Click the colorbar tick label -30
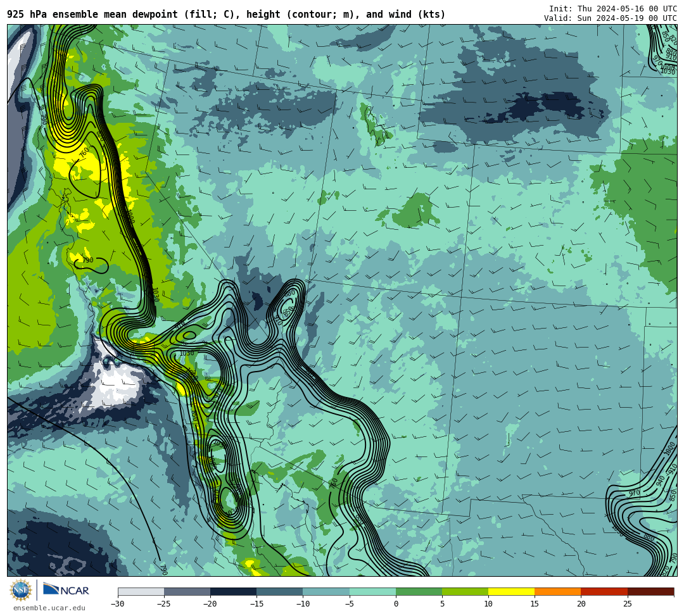The height and width of the screenshot is (616, 684). (118, 604)
